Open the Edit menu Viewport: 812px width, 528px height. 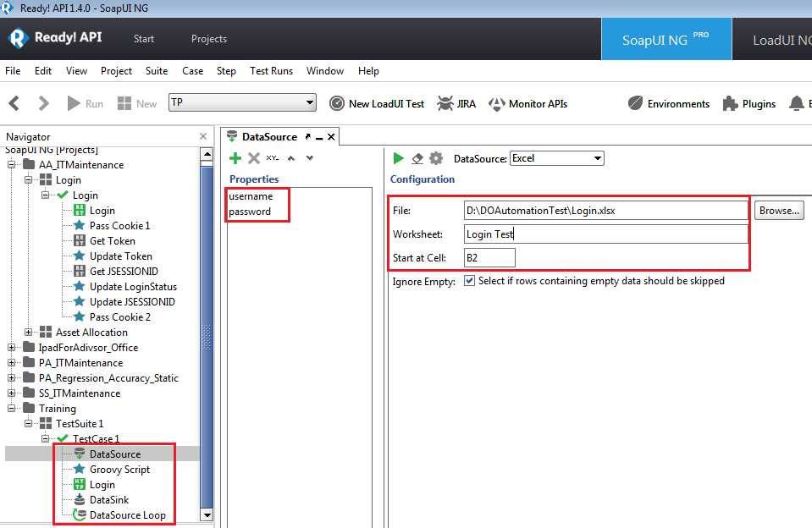click(43, 71)
